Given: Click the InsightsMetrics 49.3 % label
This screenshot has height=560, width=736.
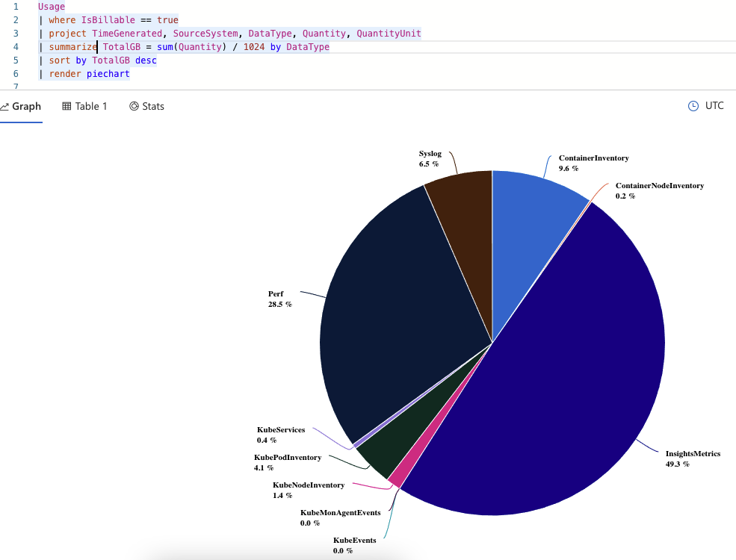Looking at the screenshot, I should 693,458.
